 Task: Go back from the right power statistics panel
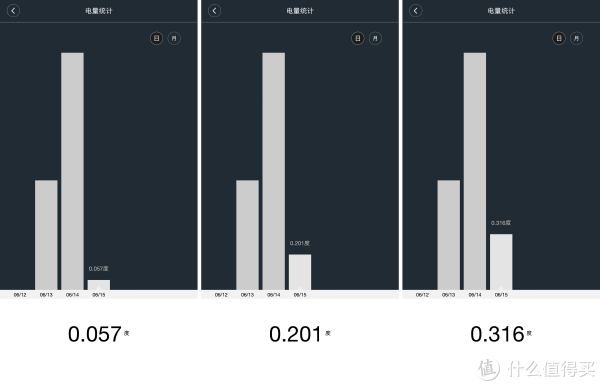click(x=416, y=11)
